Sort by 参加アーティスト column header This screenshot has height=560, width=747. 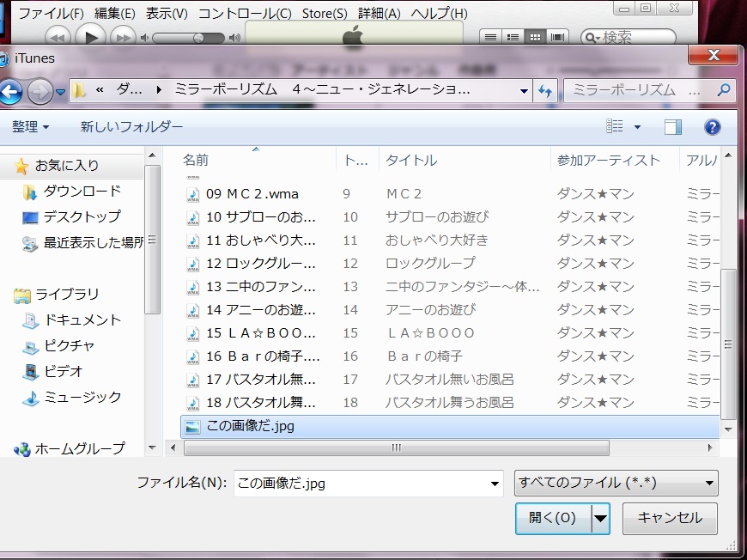(x=609, y=160)
